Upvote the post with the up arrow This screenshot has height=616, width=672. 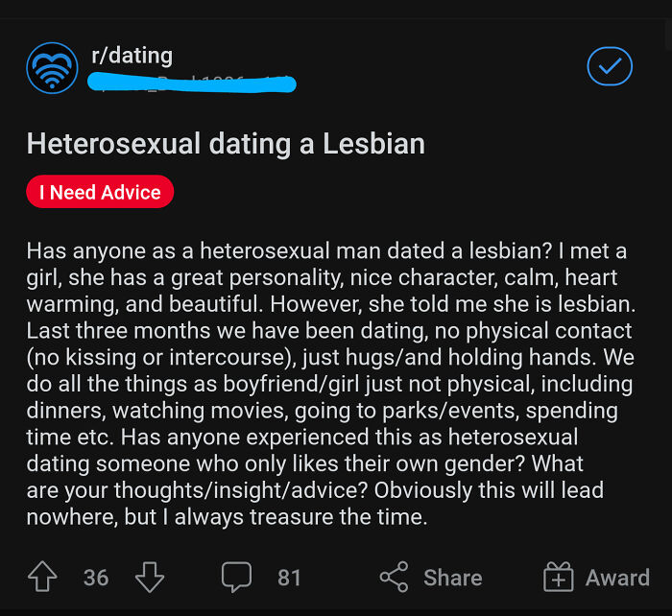43,577
